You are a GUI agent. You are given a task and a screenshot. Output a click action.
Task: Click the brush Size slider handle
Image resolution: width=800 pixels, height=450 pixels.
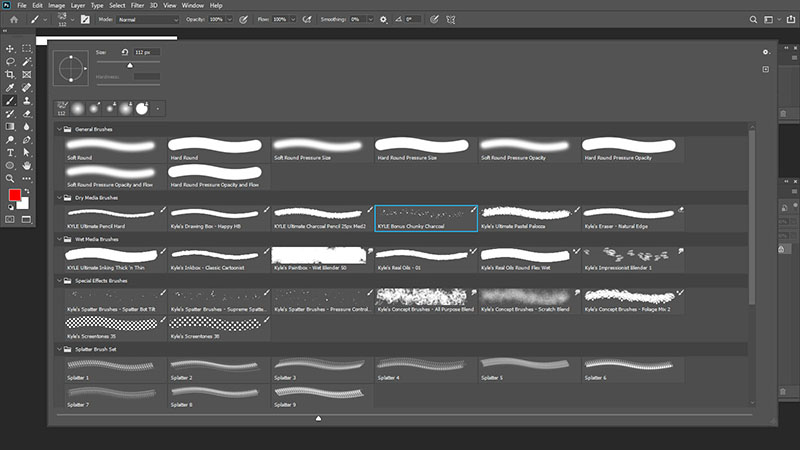click(130, 65)
